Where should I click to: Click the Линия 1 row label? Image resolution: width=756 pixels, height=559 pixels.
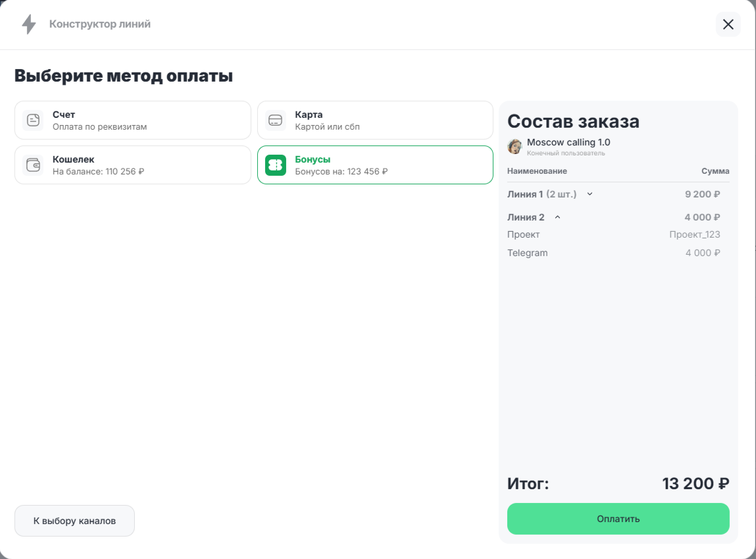tap(525, 194)
